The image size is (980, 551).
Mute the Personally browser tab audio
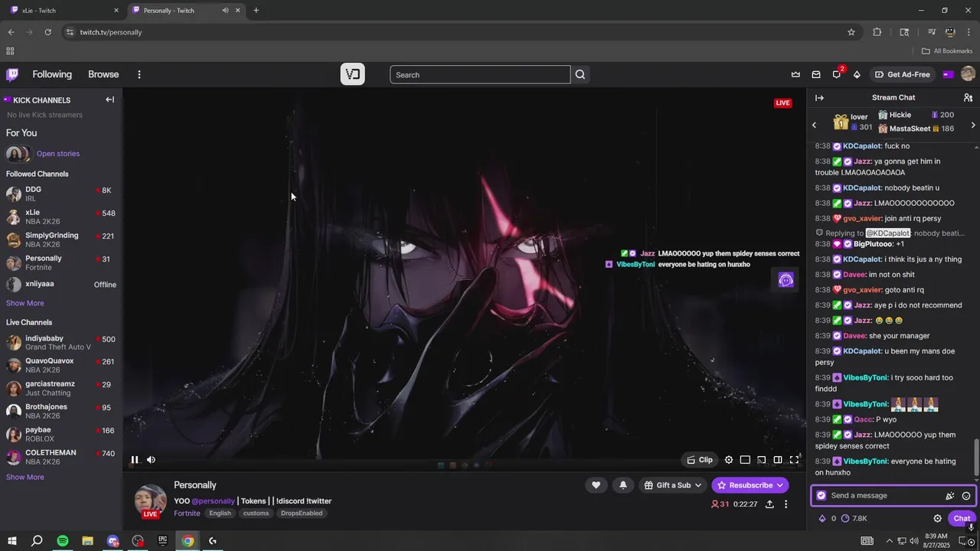pyautogui.click(x=225, y=11)
